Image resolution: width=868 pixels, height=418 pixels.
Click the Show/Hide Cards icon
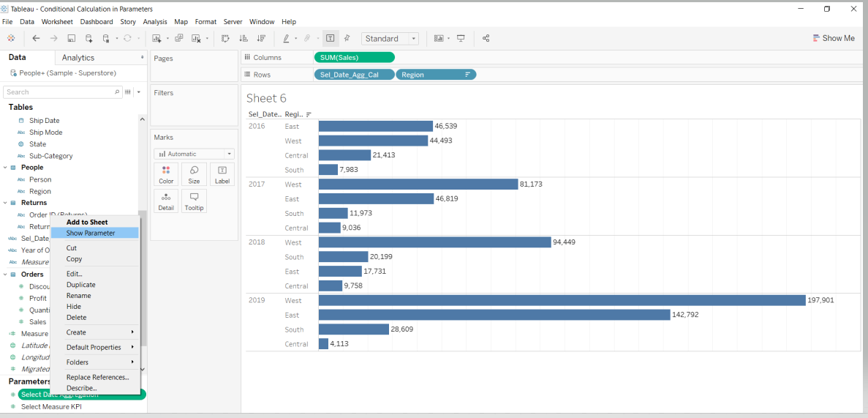pyautogui.click(x=439, y=38)
